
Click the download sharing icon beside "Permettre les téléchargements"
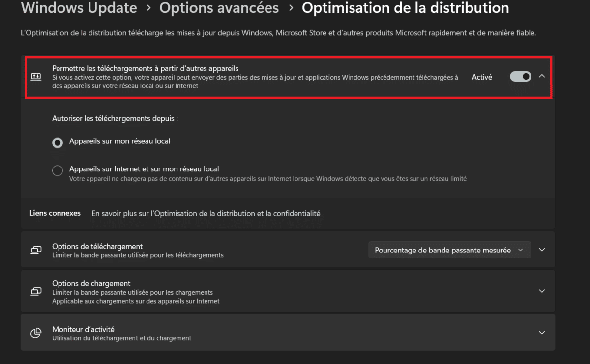coord(36,76)
